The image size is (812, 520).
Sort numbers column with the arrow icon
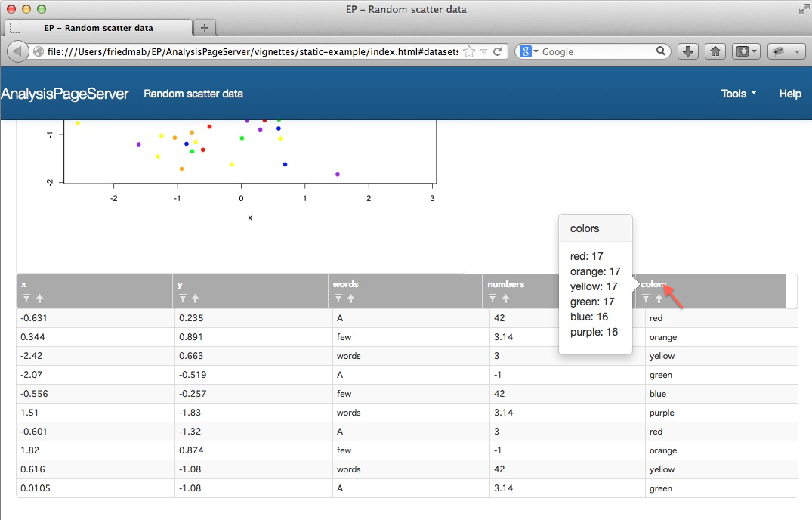[505, 299]
